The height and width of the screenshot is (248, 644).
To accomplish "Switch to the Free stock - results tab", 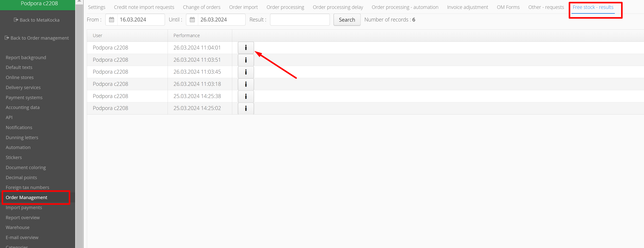I will pyautogui.click(x=593, y=7).
